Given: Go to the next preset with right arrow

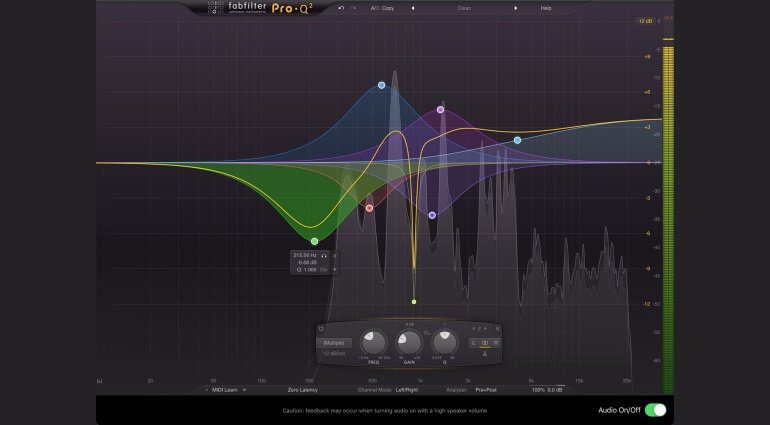Looking at the screenshot, I should (x=516, y=8).
